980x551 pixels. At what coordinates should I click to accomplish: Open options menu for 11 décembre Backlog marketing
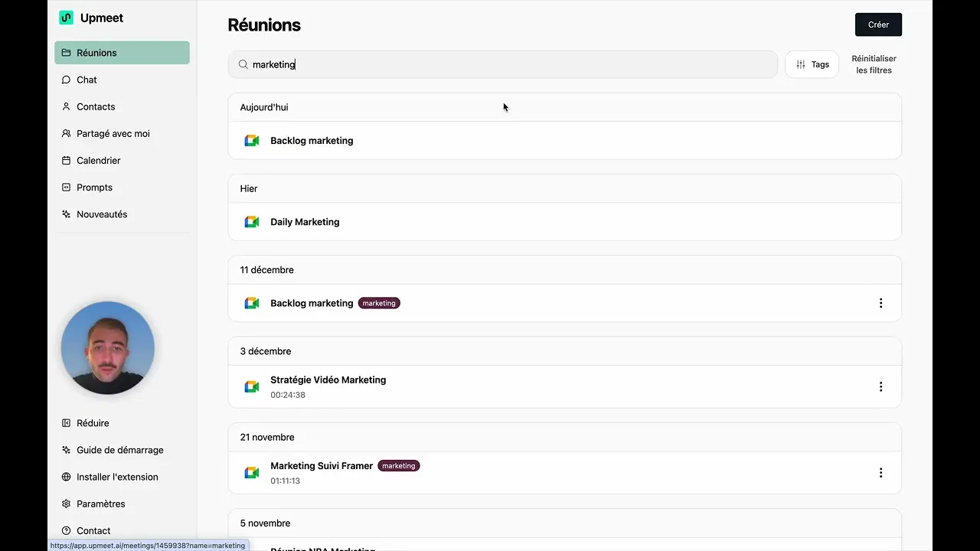coord(880,303)
